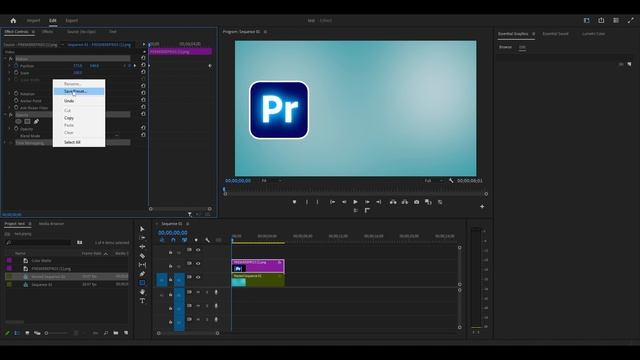Click New Bin icon in Project panel

point(116,333)
